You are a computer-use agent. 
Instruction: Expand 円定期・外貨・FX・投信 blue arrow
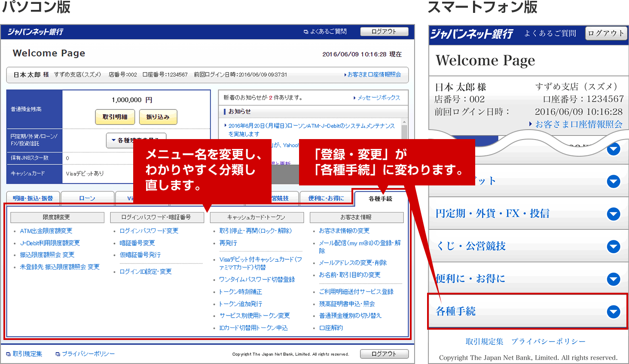[613, 214]
